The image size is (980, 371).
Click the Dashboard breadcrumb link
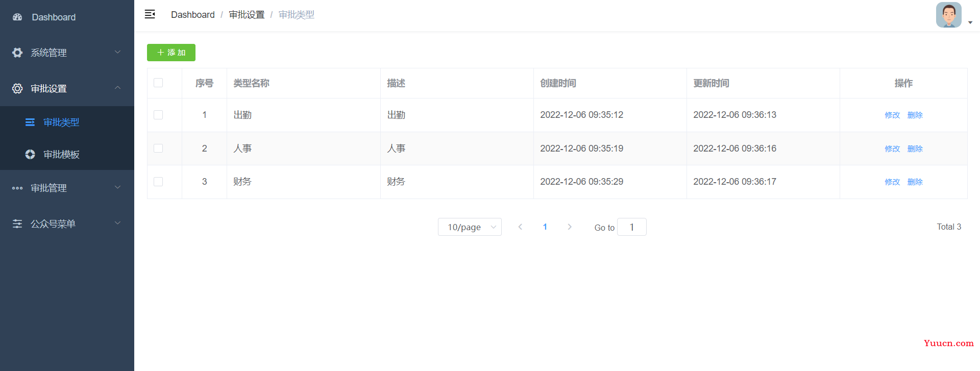pyautogui.click(x=192, y=15)
